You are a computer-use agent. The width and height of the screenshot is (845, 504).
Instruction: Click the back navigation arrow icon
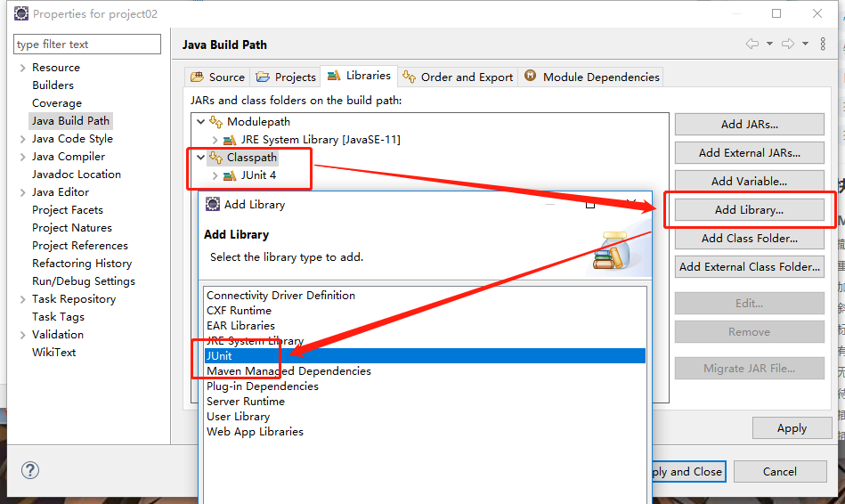click(752, 44)
